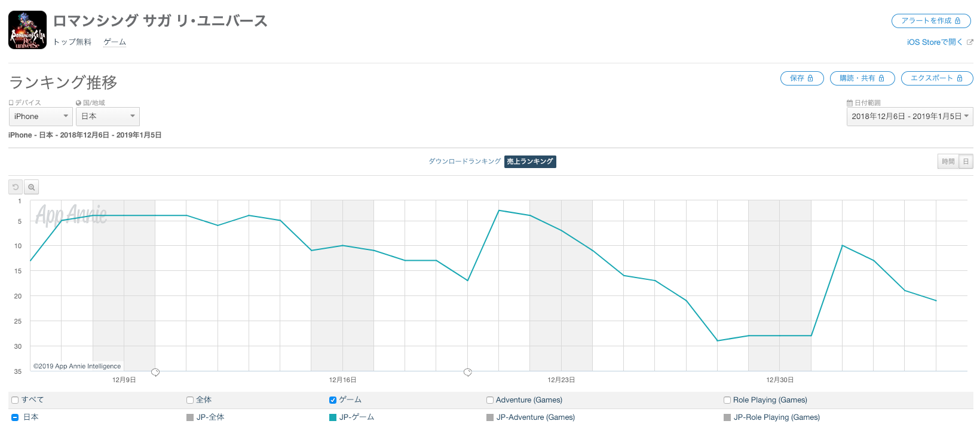Click the lock icon on 購読・共有 button
980x436 pixels.
click(881, 78)
